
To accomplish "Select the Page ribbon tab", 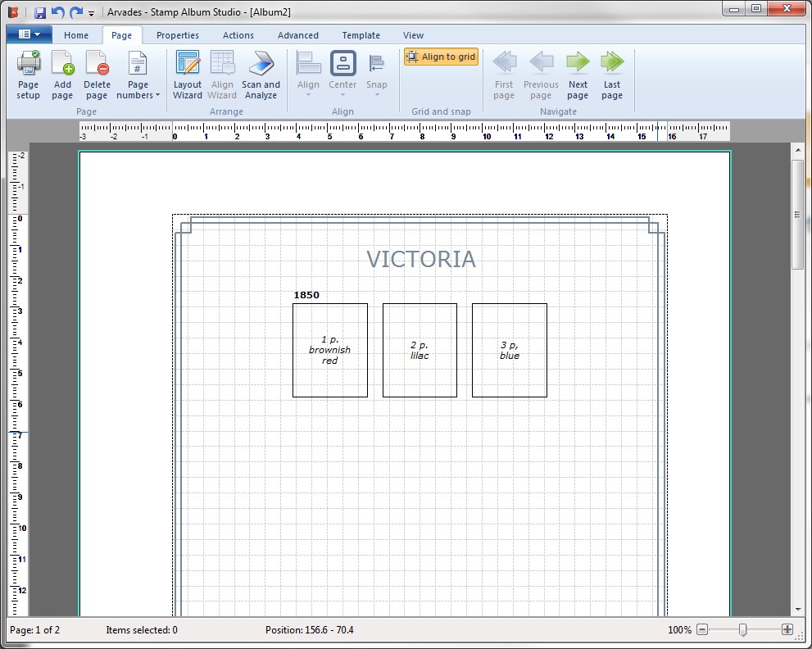I will pyautogui.click(x=122, y=35).
